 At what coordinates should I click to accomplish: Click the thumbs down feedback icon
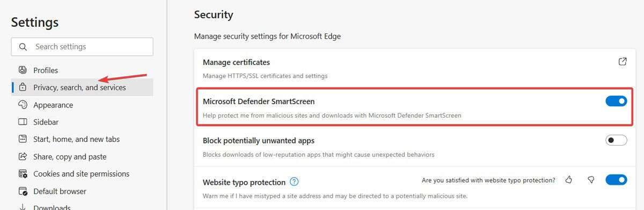[591, 180]
